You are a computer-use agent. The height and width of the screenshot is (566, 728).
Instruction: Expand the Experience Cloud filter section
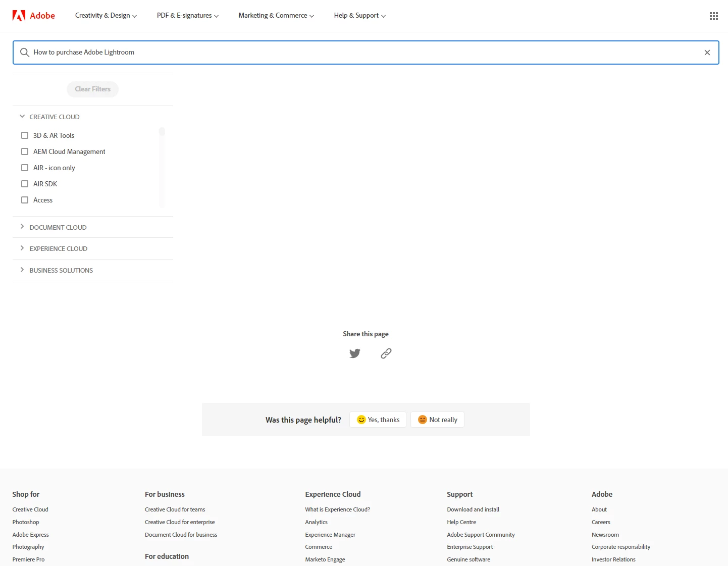[54, 248]
